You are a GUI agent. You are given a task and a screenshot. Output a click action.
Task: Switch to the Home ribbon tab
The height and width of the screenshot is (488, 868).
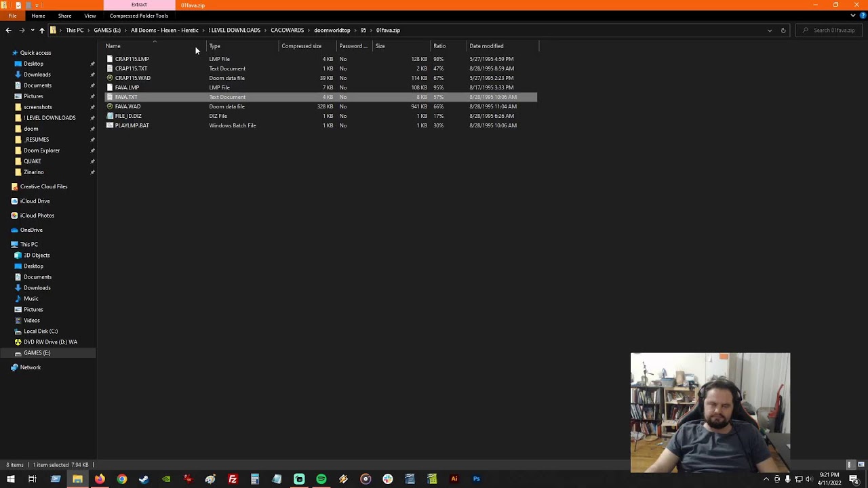38,16
